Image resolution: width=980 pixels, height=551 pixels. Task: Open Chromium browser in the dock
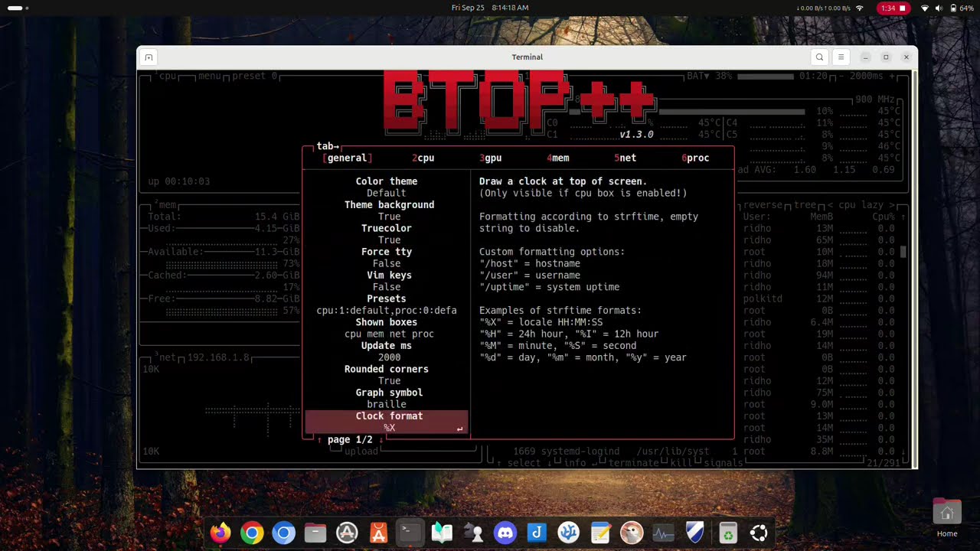(283, 533)
